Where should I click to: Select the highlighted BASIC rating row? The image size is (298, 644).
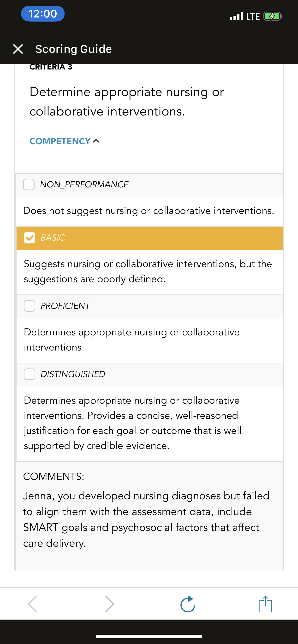tap(150, 238)
